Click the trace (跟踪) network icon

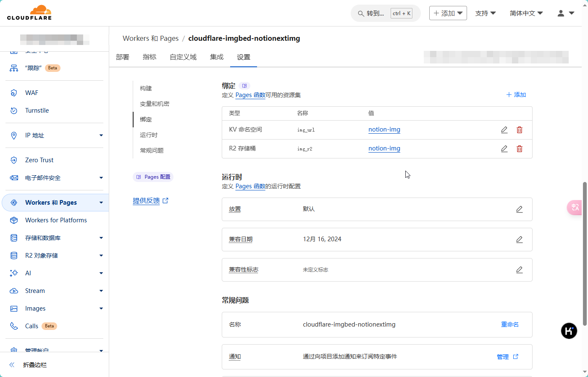pyautogui.click(x=14, y=68)
